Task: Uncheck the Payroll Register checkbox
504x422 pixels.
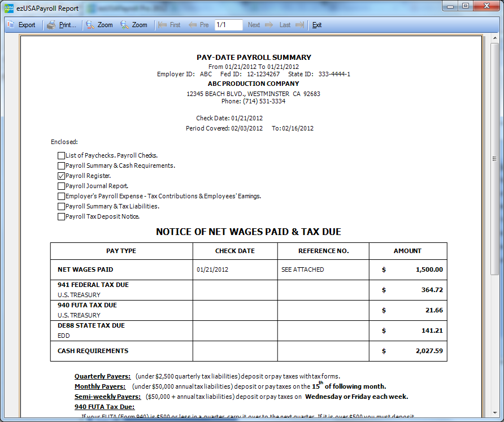Action: [61, 176]
